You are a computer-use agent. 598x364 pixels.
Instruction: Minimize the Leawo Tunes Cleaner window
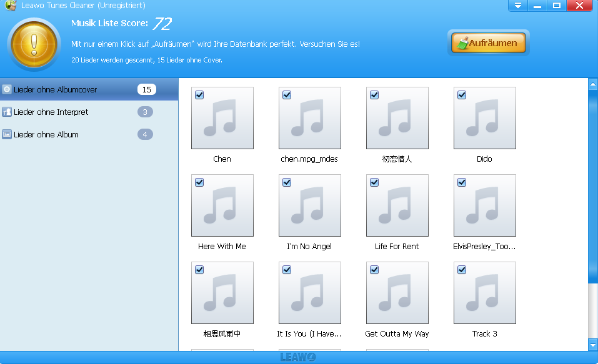point(537,6)
